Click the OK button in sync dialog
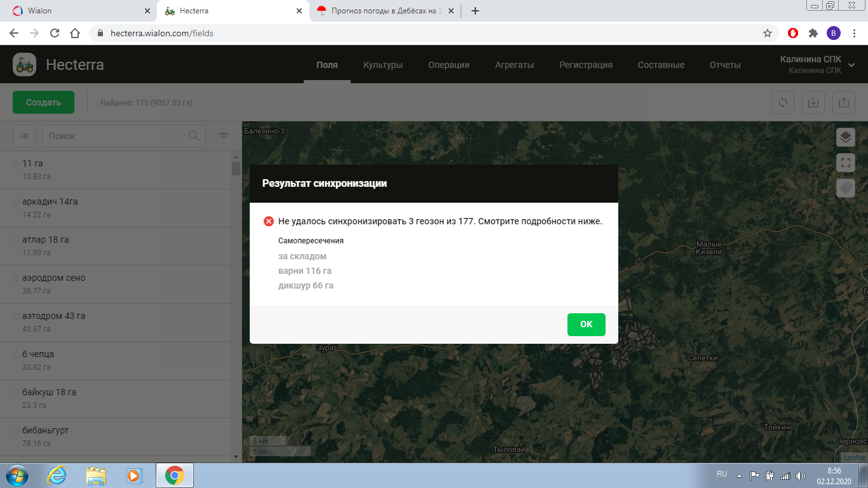Image resolution: width=868 pixels, height=488 pixels. point(586,324)
